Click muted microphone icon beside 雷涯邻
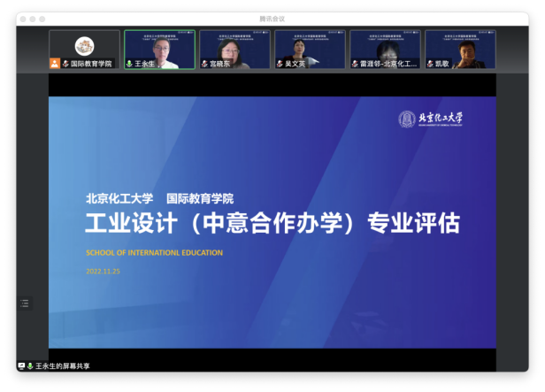The image size is (545, 392). point(355,64)
